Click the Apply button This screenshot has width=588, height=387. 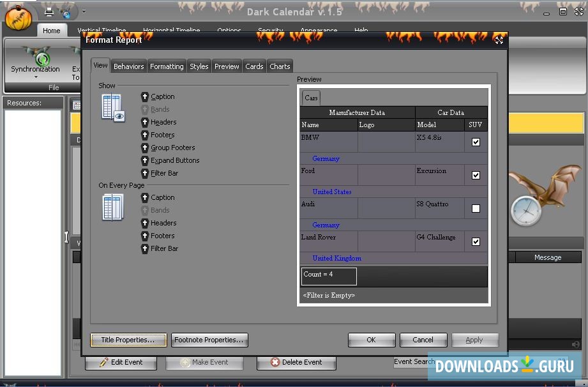(x=475, y=340)
